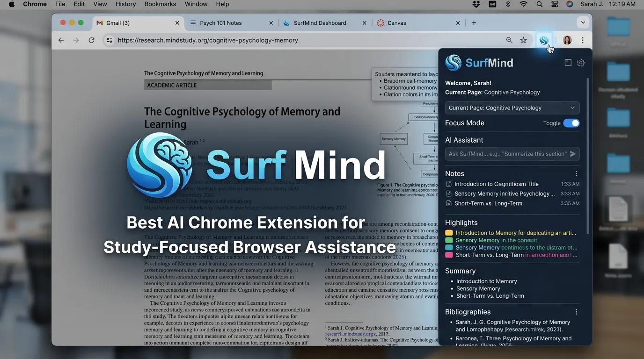This screenshot has height=359, width=644.
Task: Open the Chrome application menu
Action: click(x=35, y=4)
